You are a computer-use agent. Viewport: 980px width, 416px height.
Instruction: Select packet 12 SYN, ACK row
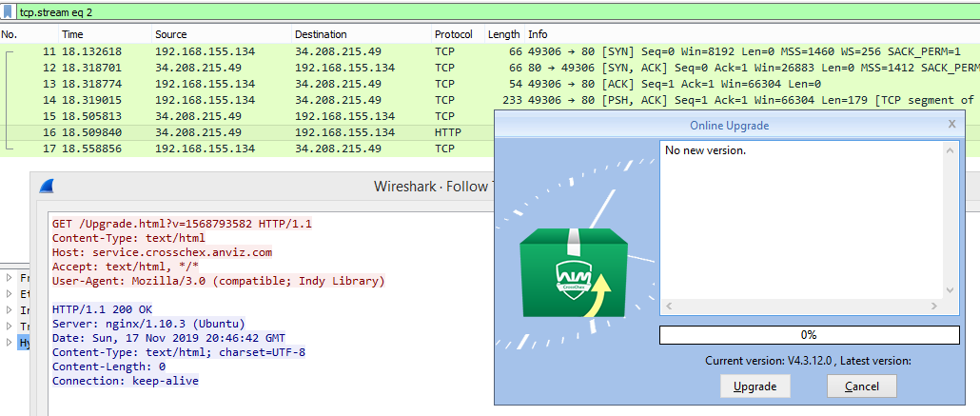pyautogui.click(x=490, y=68)
